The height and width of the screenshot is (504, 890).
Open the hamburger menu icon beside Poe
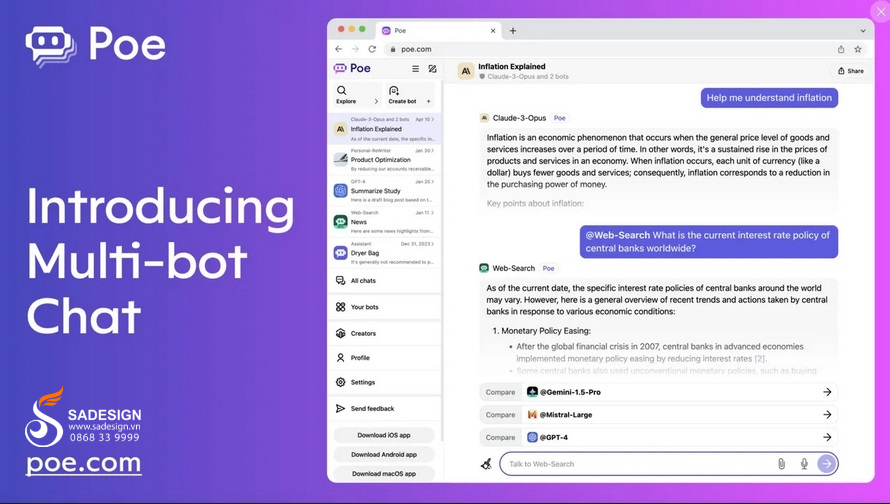point(415,69)
